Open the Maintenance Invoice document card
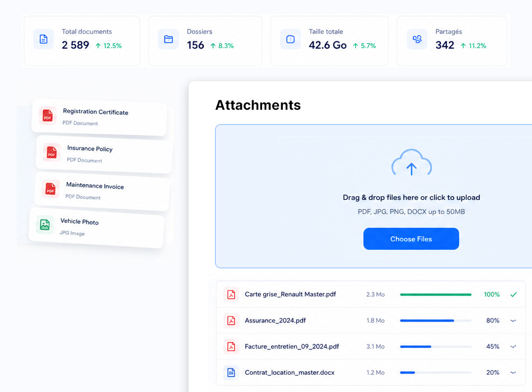 [102, 191]
